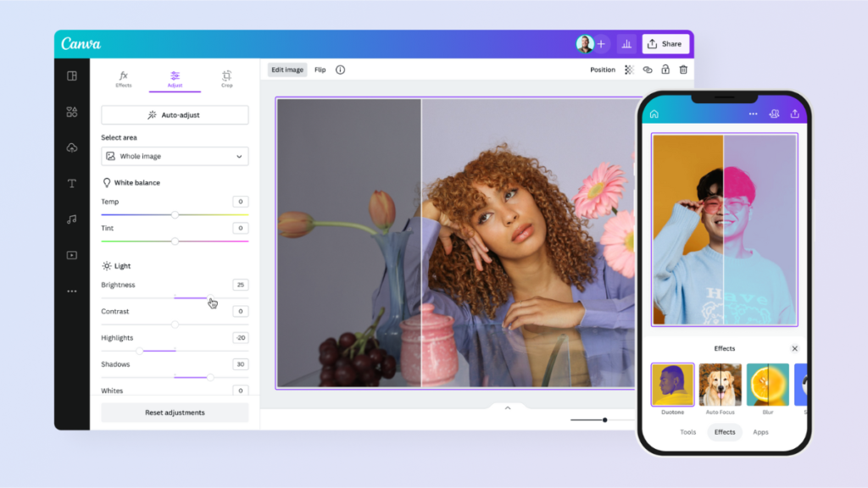The image size is (868, 488).
Task: Switch to the Effects tab
Action: pos(123,78)
